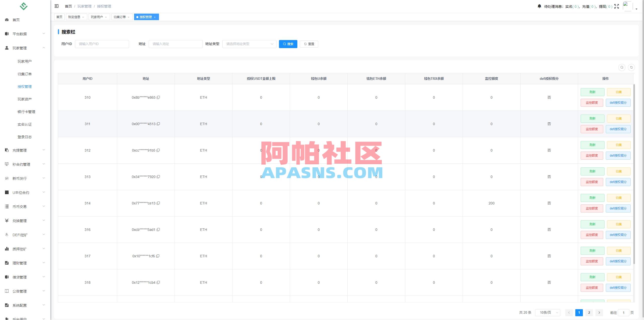Click the 搜索 search button
This screenshot has width=644, height=320.
coord(288,44)
